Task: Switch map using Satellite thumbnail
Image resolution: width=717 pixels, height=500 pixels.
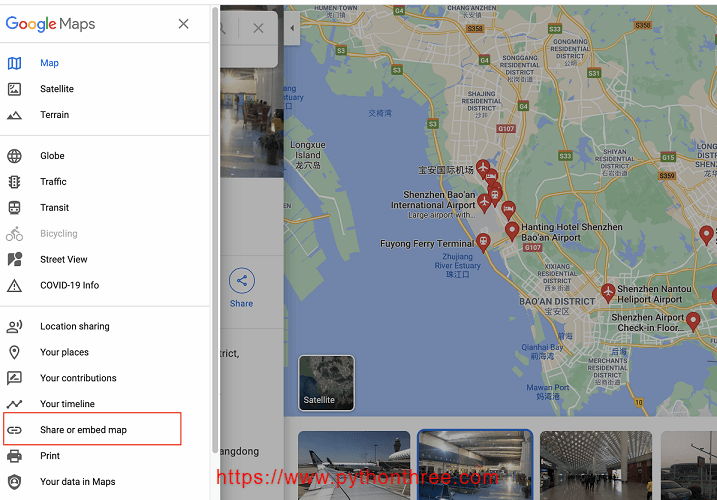Action: pos(326,383)
